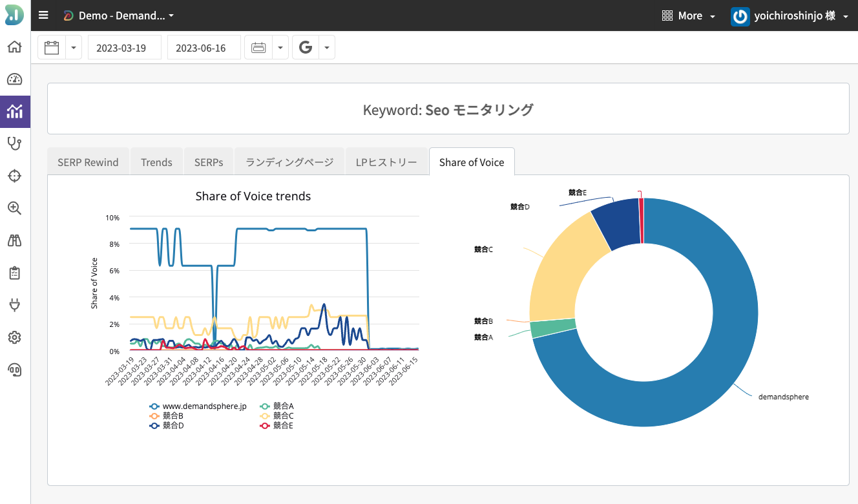
Task: Open the More dropdown menu
Action: click(689, 16)
